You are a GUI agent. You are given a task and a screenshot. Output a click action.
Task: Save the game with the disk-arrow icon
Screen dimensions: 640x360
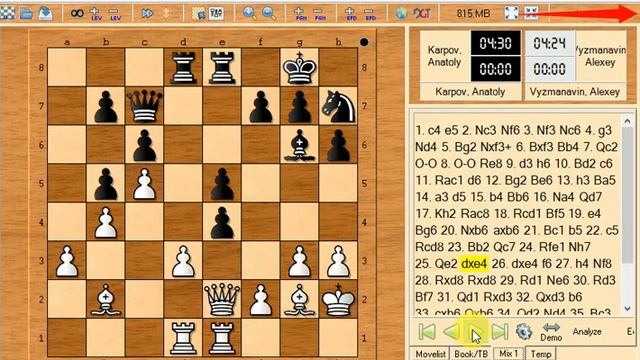pos(45,13)
